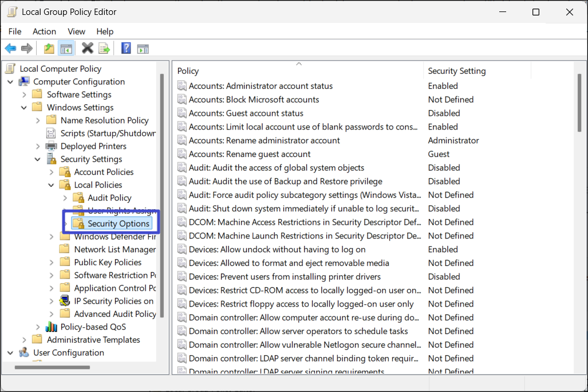Sort by the Policy column header
This screenshot has width=588, height=392.
298,71
